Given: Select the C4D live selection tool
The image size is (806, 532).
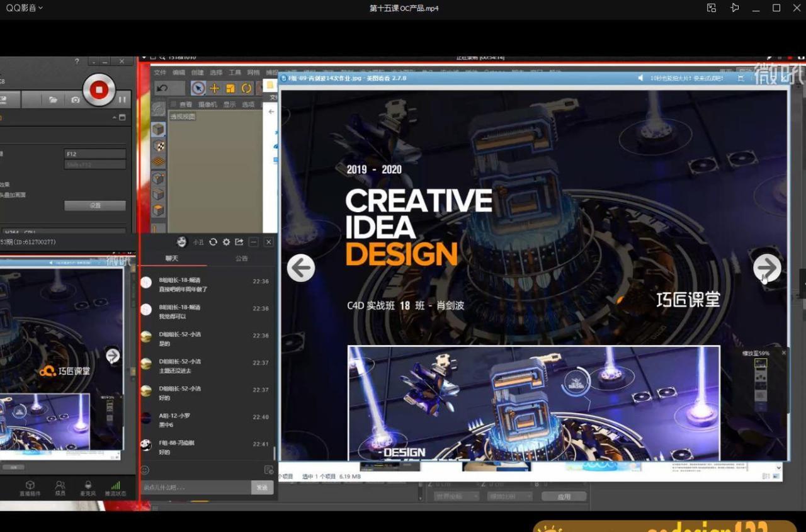Looking at the screenshot, I should click(198, 88).
